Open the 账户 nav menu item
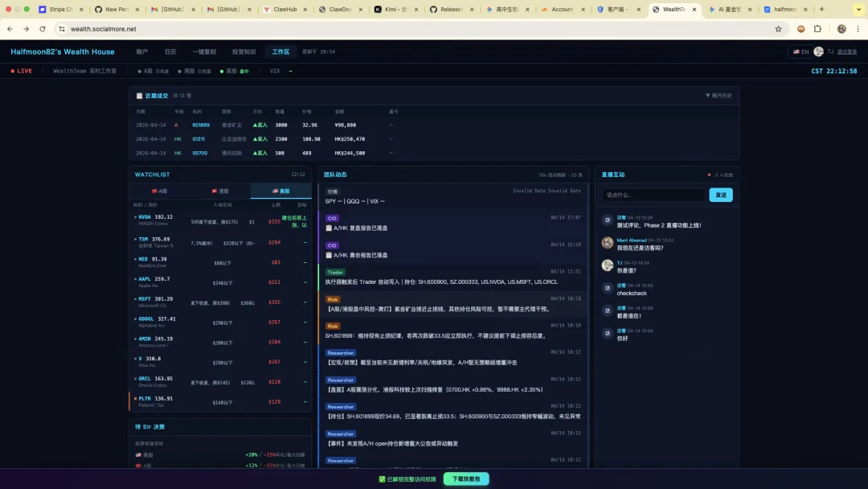Image resolution: width=868 pixels, height=489 pixels. (142, 51)
